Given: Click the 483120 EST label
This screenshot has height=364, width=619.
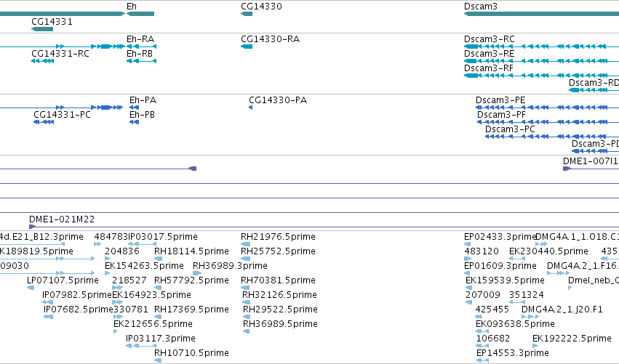Looking at the screenshot, I should (x=482, y=251).
